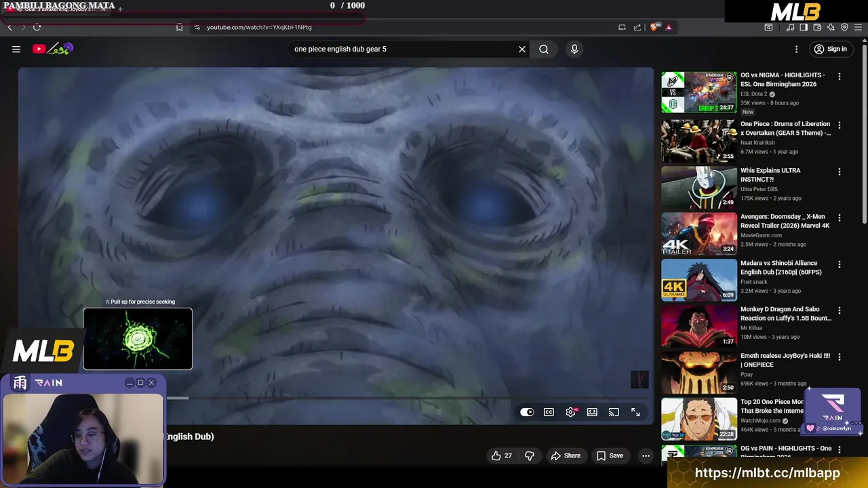The height and width of the screenshot is (488, 868).
Task: Open more actions below the video
Action: (646, 455)
